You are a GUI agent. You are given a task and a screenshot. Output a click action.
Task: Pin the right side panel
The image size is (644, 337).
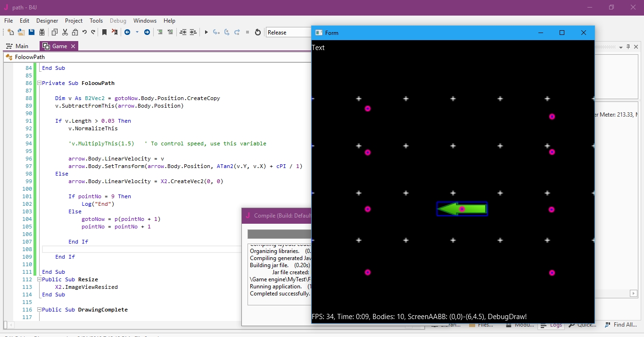pyautogui.click(x=628, y=47)
